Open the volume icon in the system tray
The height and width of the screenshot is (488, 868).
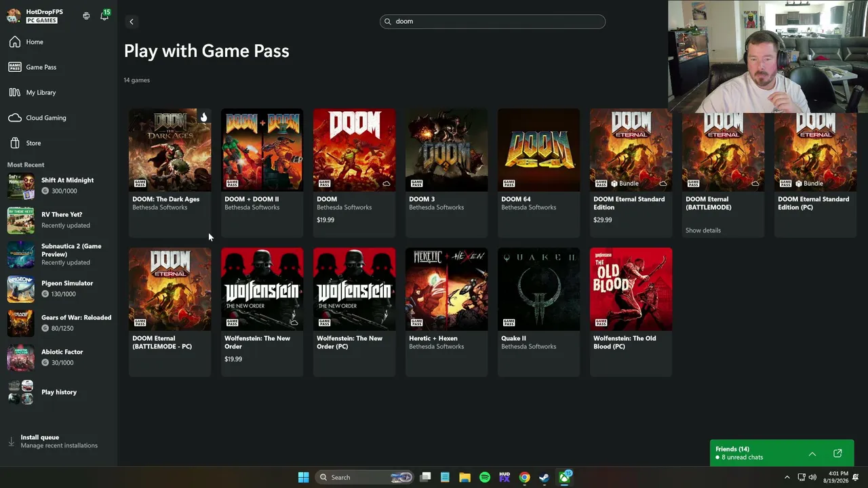812,477
